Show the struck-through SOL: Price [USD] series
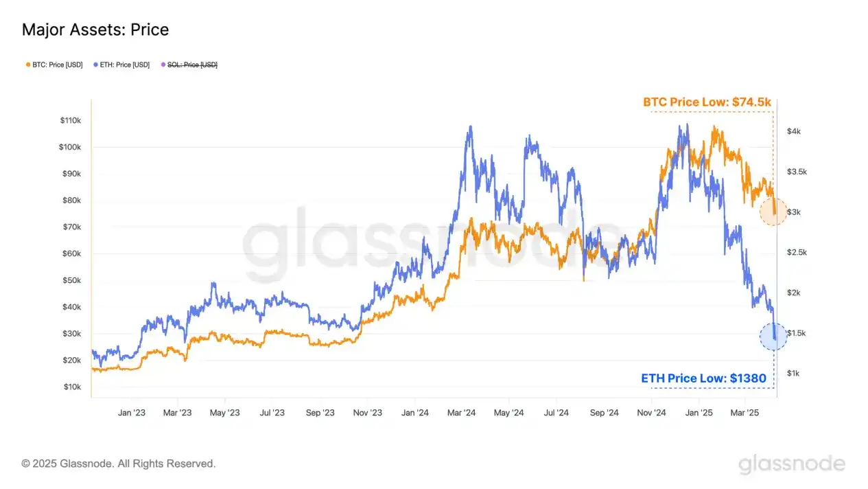This screenshot has height=489, width=868. coord(192,65)
